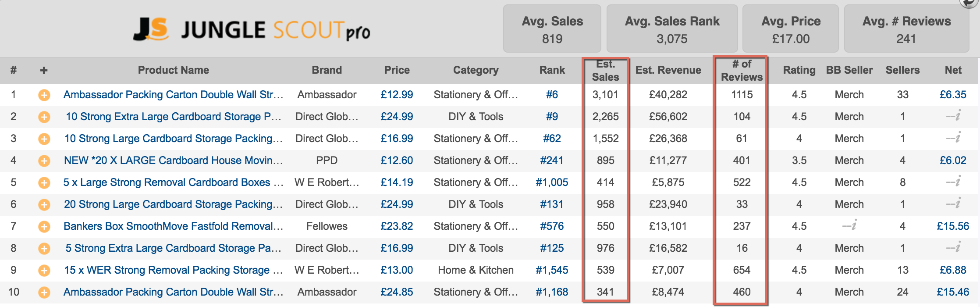980x307 pixels.
Task: Click the plus icon for Ambassador row 1
Action: click(44, 95)
